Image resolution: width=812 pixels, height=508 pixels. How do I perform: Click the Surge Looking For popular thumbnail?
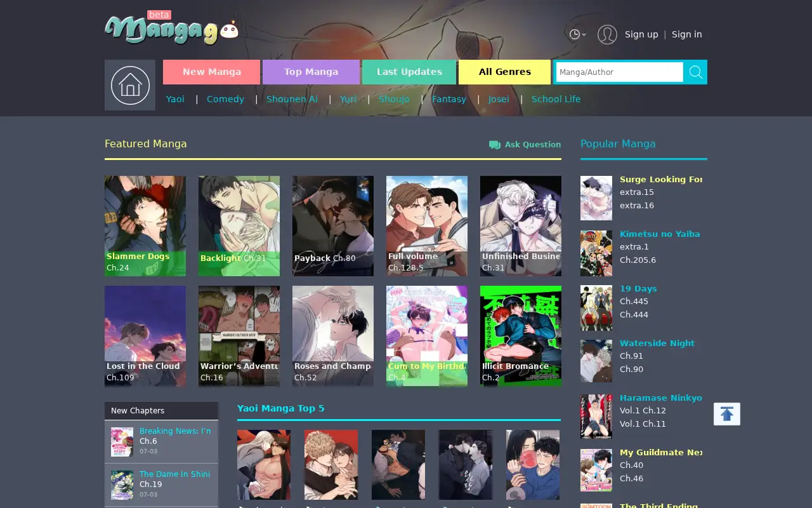point(596,198)
